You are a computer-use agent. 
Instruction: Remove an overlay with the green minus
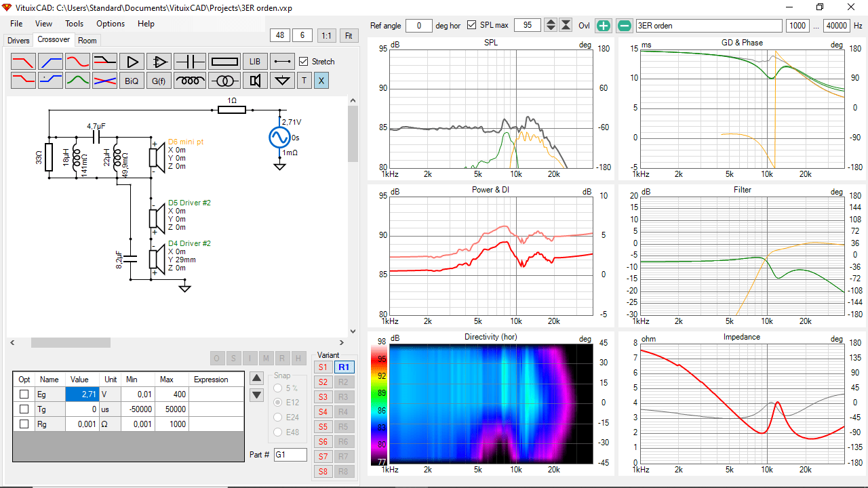(x=625, y=26)
